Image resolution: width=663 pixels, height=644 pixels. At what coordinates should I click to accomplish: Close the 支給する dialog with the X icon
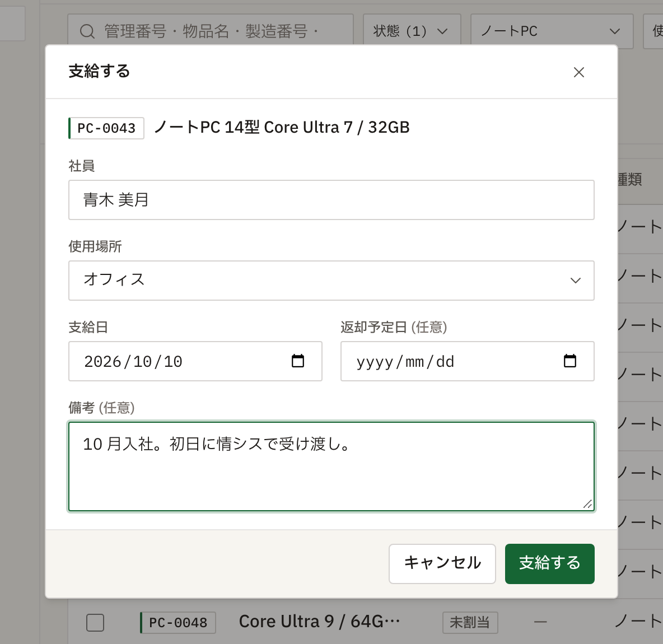[x=578, y=72]
